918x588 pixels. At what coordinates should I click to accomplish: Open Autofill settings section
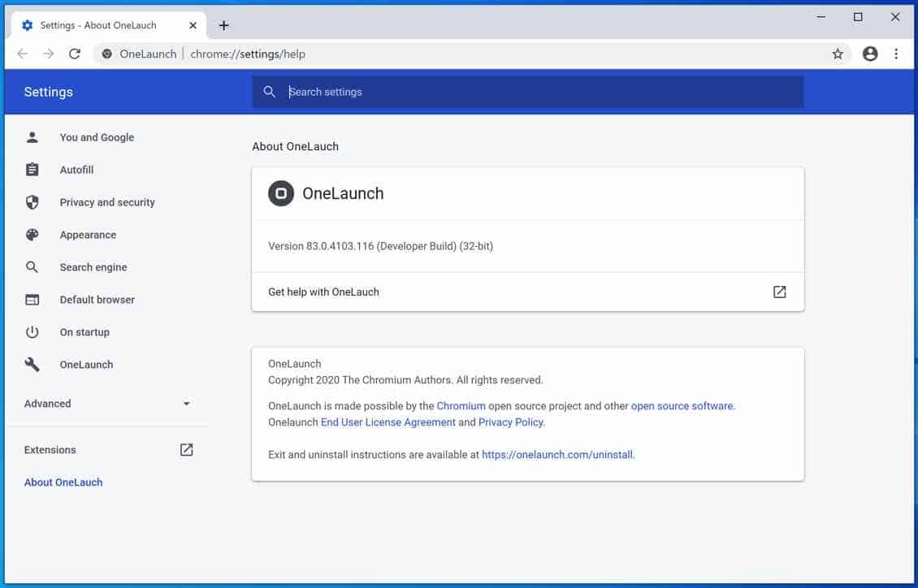point(76,170)
